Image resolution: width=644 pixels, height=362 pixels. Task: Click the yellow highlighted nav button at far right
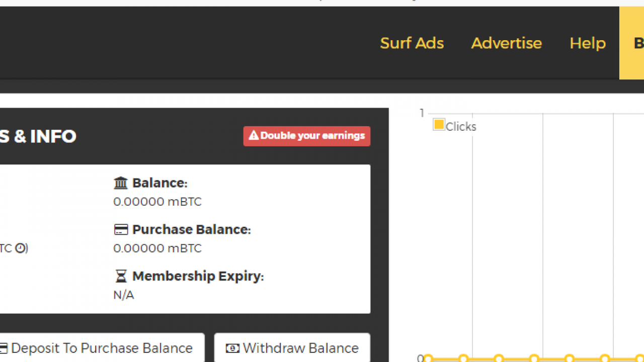tap(632, 43)
